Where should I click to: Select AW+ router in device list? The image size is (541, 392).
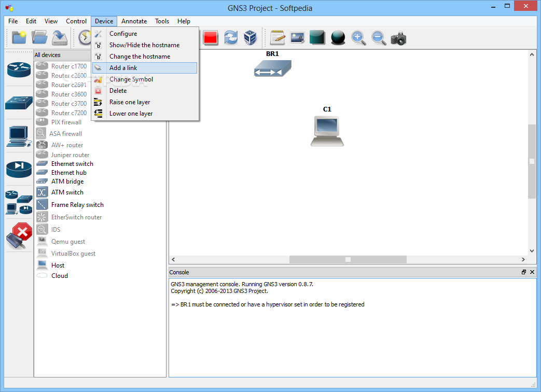coord(67,145)
